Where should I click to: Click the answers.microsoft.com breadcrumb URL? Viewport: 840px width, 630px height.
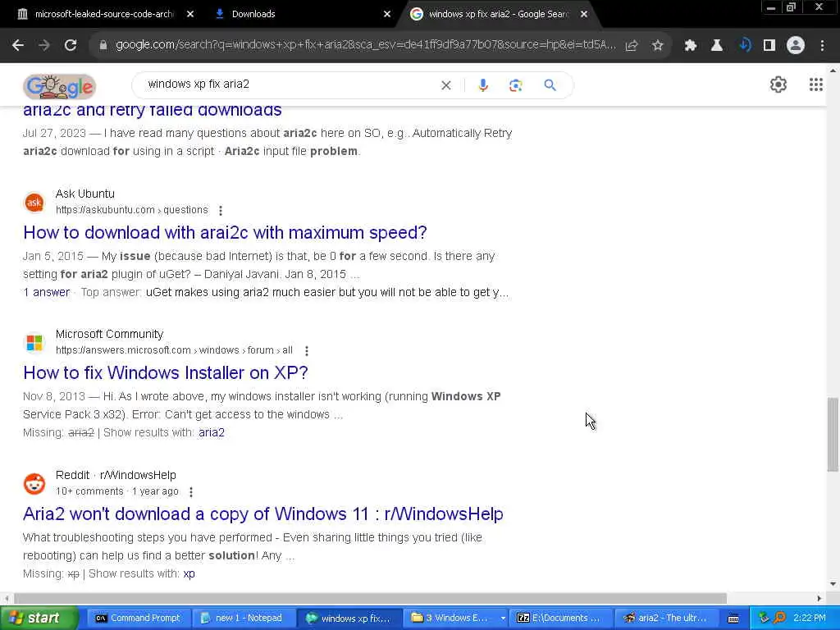point(174,350)
